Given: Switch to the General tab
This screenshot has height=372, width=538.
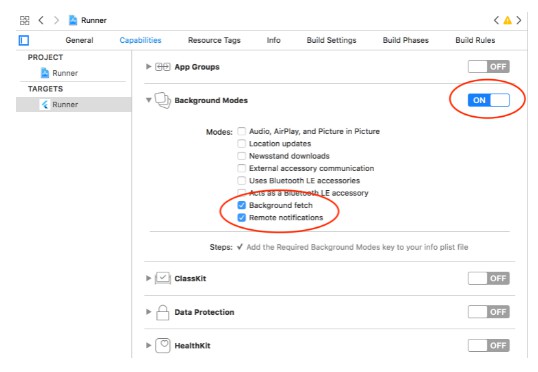Looking at the screenshot, I should (x=79, y=40).
